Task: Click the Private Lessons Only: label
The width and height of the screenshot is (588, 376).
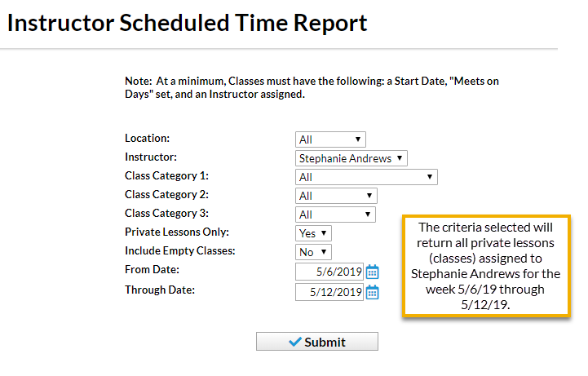Action: coord(177,232)
